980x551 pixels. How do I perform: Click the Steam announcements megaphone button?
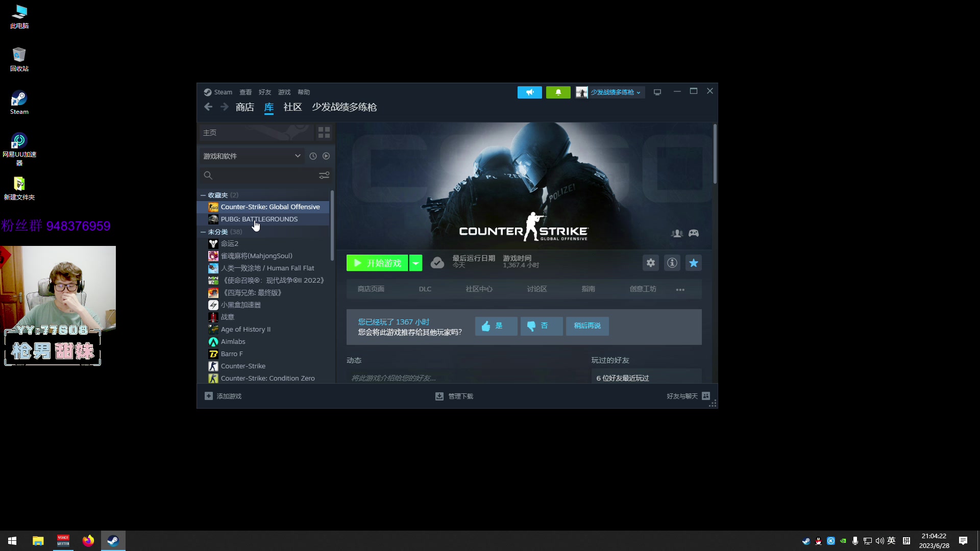click(530, 92)
